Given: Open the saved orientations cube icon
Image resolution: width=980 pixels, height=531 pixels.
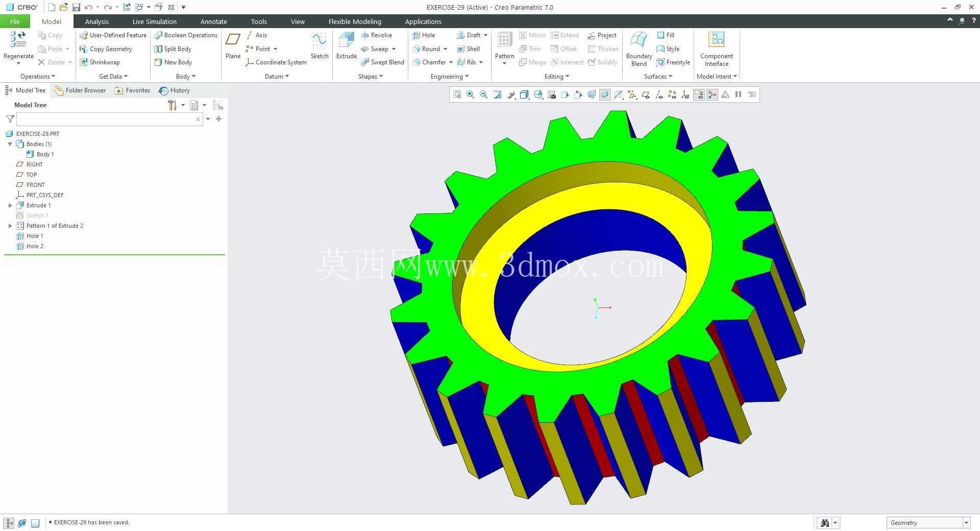Looking at the screenshot, I should click(538, 94).
